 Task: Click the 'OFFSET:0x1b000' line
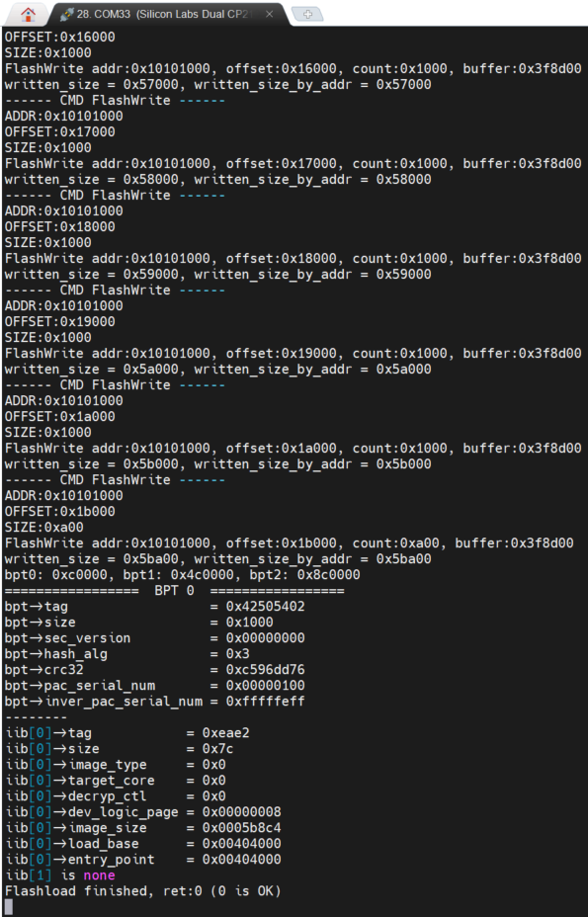59,511
